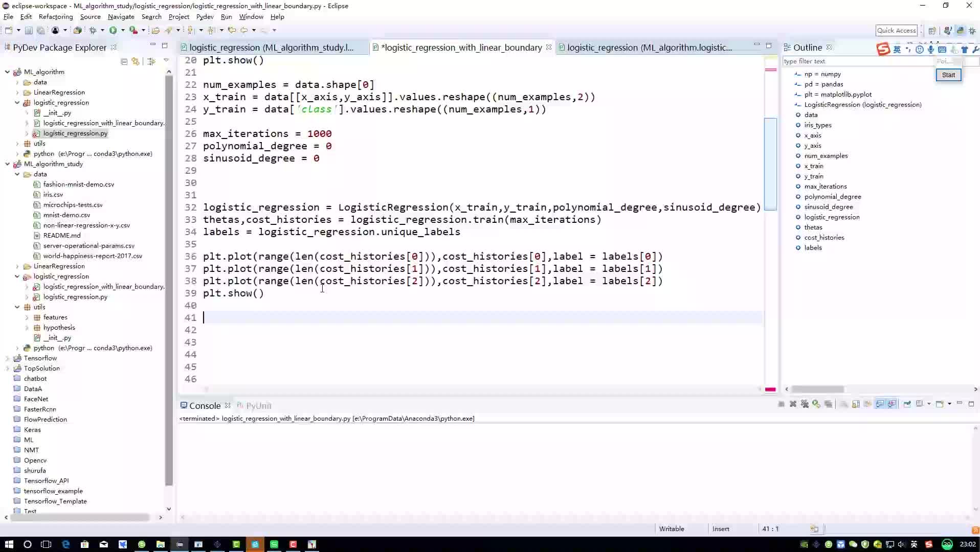Click the Start button in Outline panel
Viewport: 980px width, 552px height.
[x=948, y=75]
